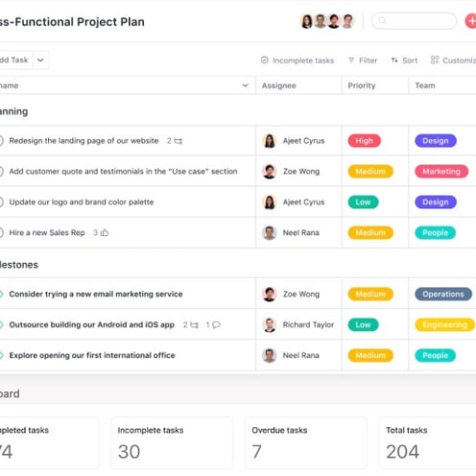
Task: Click the search magnifier icon
Action: click(382, 21)
